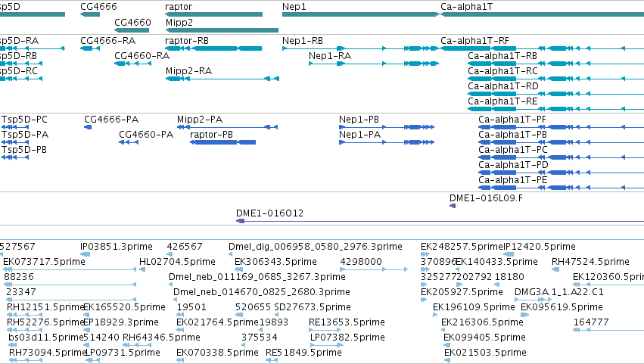This screenshot has height=364, width=644.
Task: Select protein Tsp5D-PC
Action: [25, 120]
